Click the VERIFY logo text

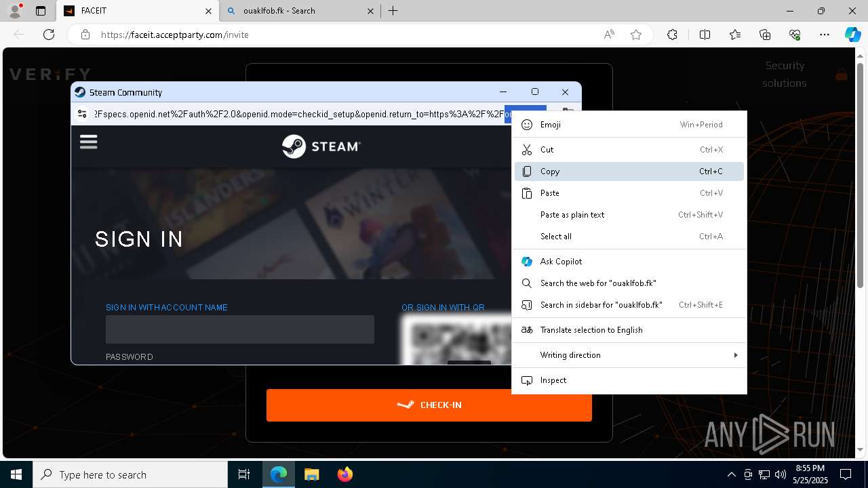coord(50,75)
